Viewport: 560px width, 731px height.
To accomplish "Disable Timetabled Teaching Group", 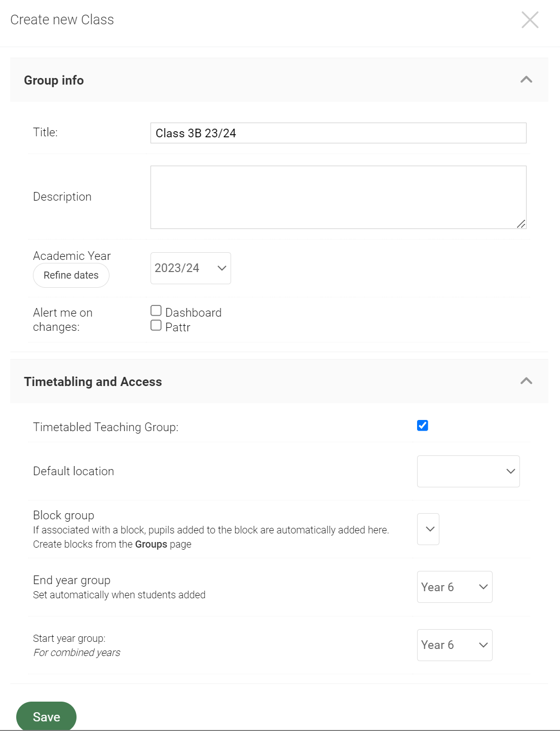I will [x=422, y=426].
